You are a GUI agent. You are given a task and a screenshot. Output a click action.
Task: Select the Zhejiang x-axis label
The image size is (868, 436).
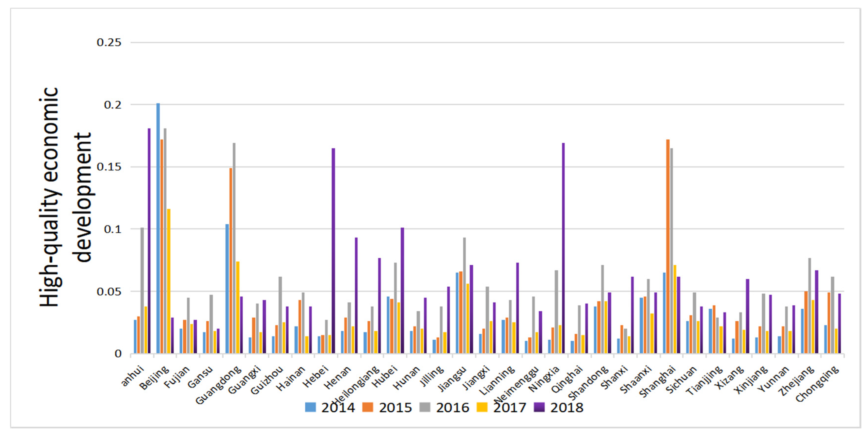[796, 381]
